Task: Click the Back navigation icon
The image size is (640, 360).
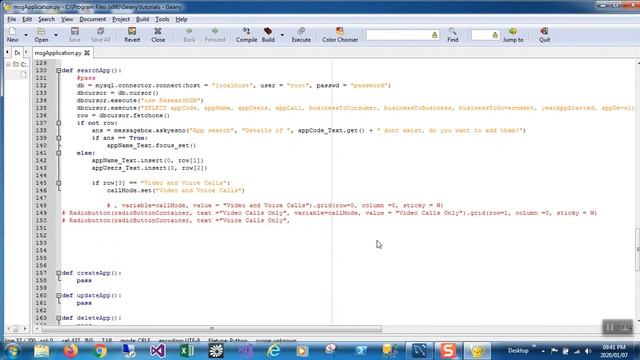Action: coord(189,35)
